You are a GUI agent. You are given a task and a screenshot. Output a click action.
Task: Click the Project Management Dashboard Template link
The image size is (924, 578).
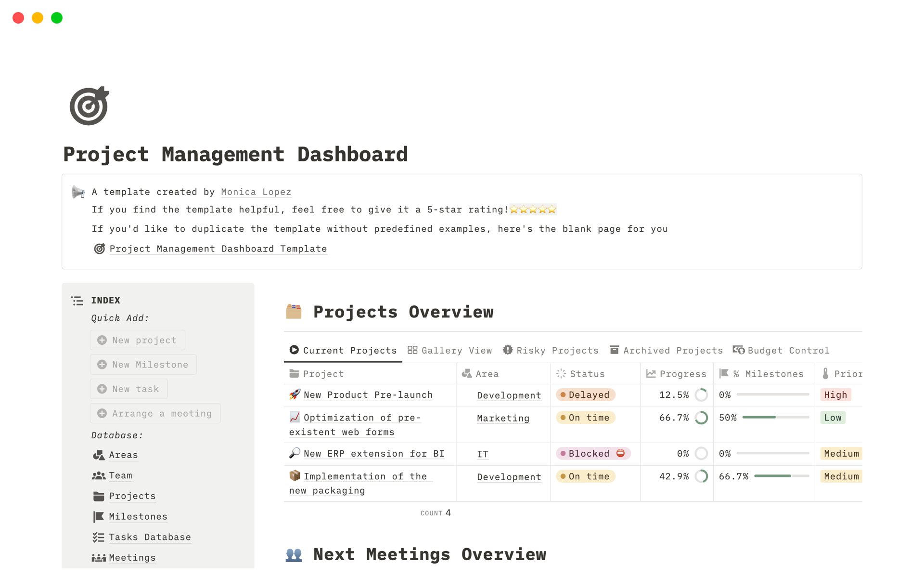(218, 249)
